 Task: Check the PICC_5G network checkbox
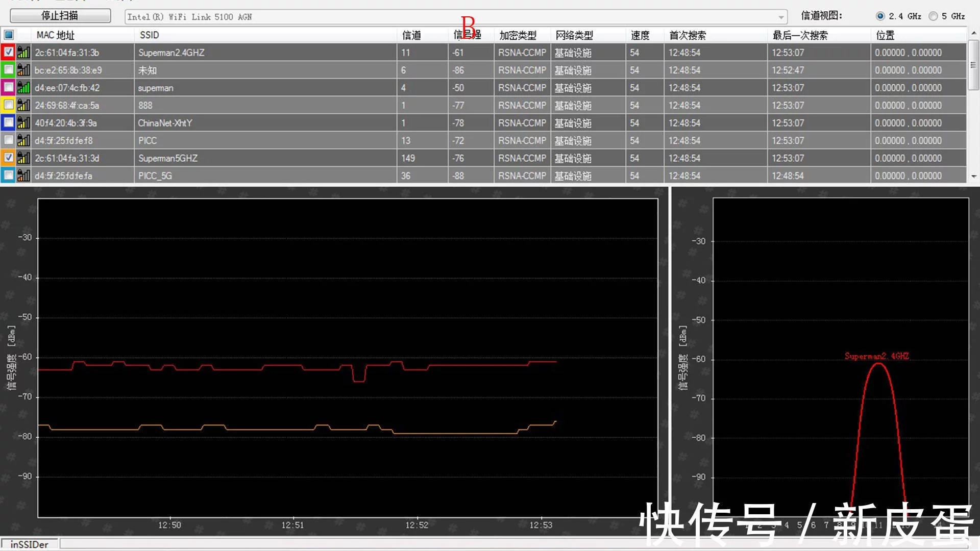[x=9, y=175]
